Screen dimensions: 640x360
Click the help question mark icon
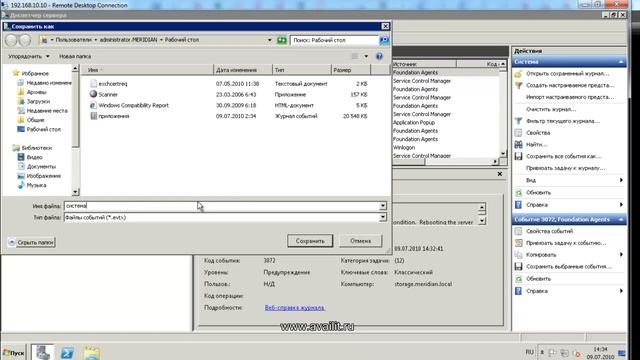pos(379,56)
